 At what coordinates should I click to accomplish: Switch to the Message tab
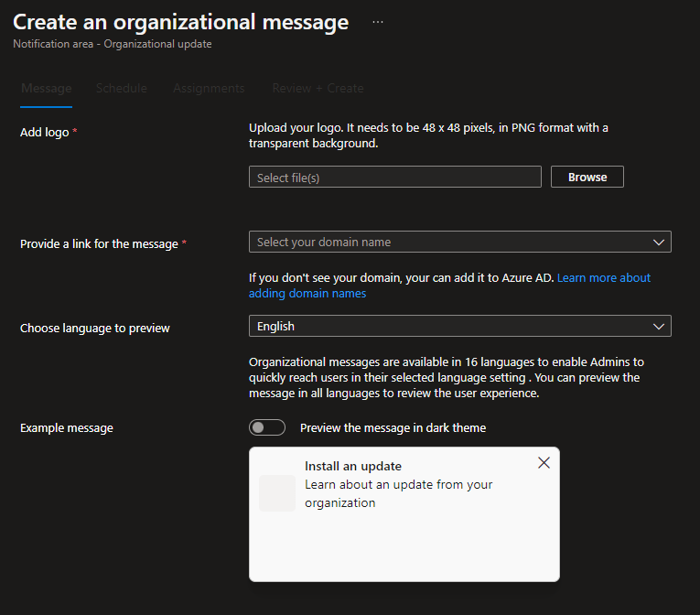click(46, 89)
